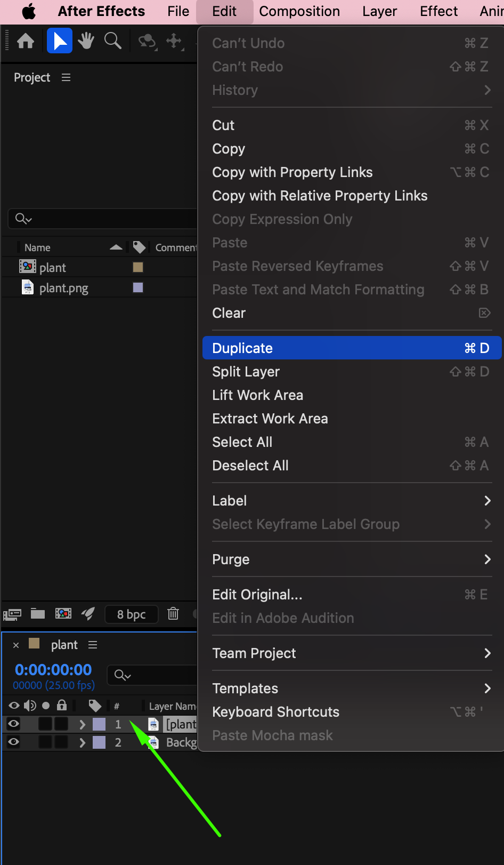Select the Orbit Around Cursor tool
Screen dimensions: 504x865
pos(147,41)
